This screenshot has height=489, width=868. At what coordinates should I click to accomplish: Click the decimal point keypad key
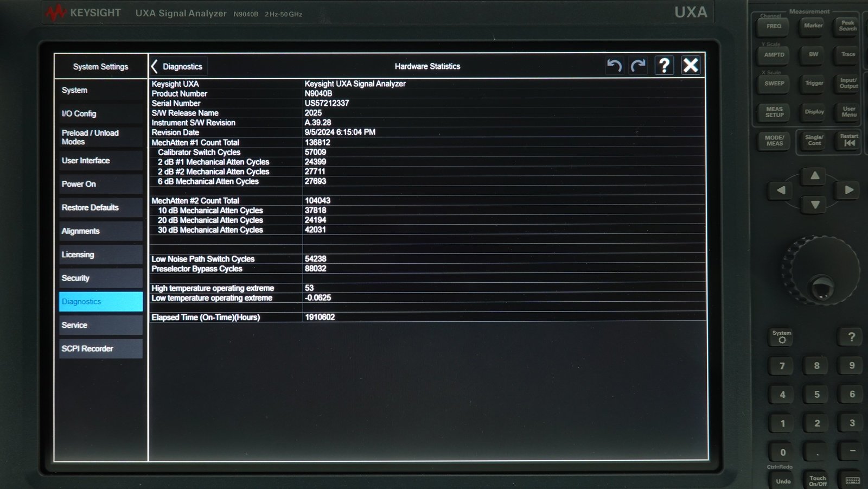click(x=818, y=453)
